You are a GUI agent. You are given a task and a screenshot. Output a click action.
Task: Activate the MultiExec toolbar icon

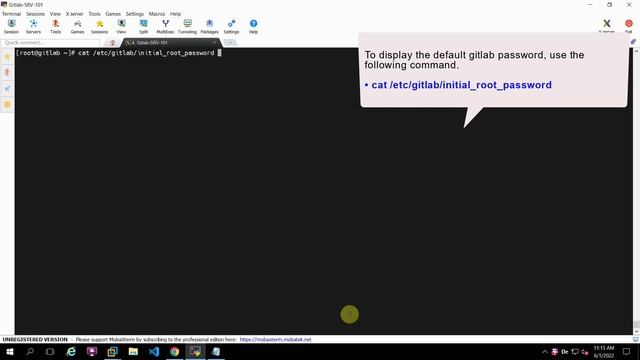coord(165,26)
